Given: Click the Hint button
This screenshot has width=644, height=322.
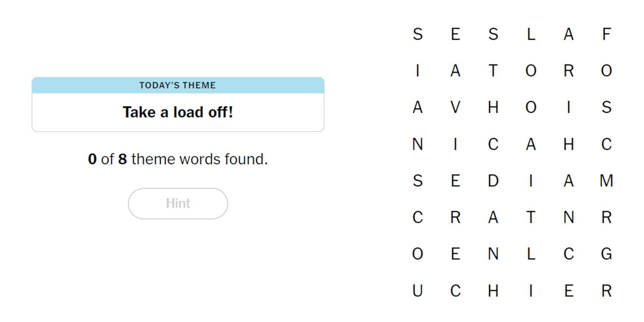Looking at the screenshot, I should [x=178, y=203].
